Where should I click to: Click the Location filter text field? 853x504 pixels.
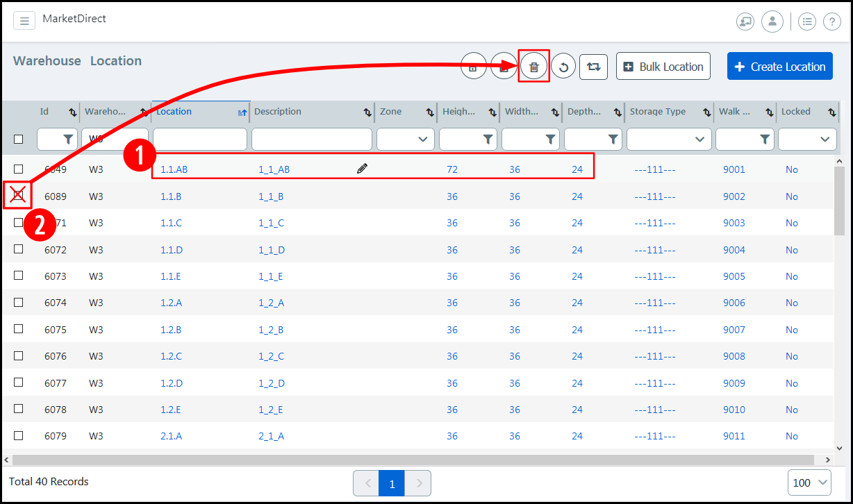point(200,140)
